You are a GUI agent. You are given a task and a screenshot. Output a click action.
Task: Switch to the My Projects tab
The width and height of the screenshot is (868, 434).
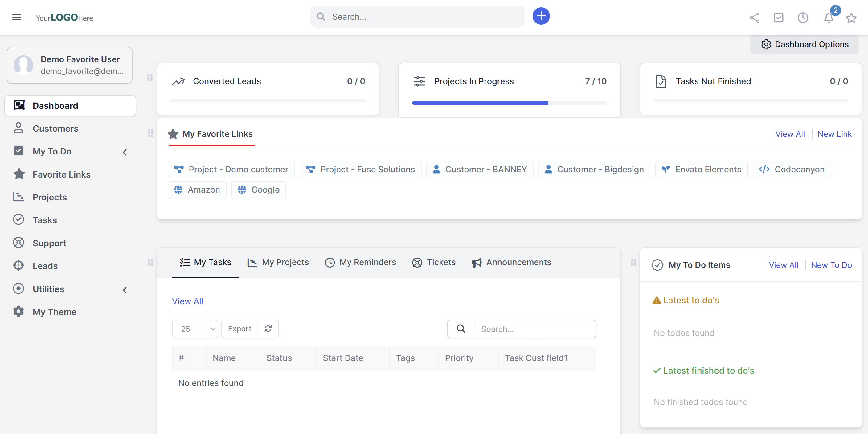(278, 262)
